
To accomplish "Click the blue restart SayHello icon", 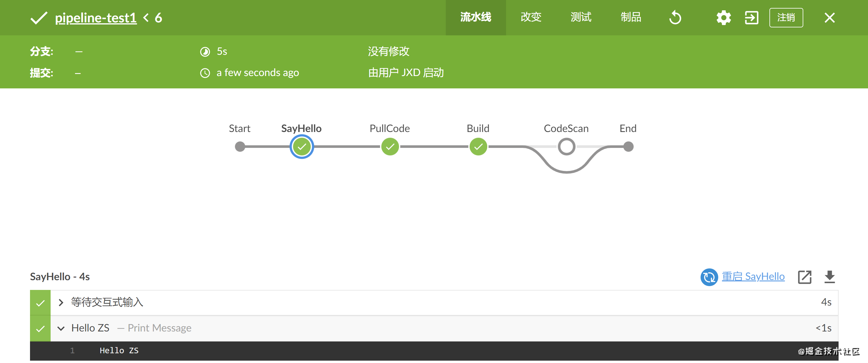I will 709,277.
